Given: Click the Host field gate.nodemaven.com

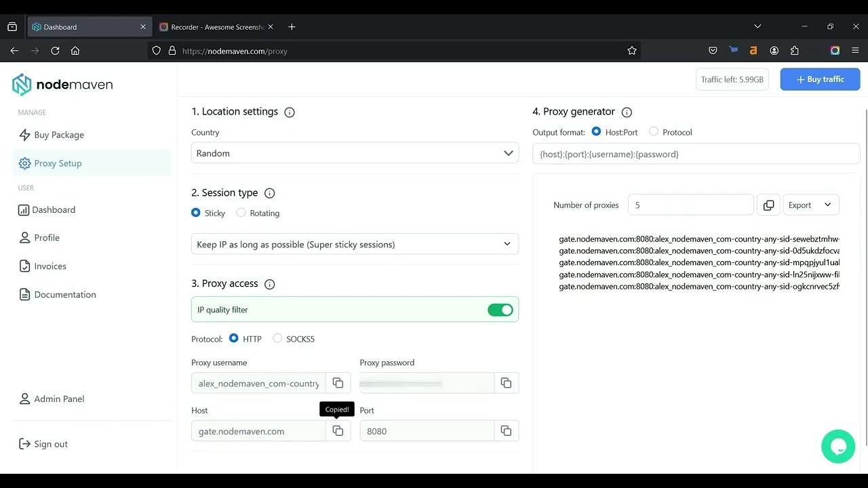Looking at the screenshot, I should (x=258, y=431).
